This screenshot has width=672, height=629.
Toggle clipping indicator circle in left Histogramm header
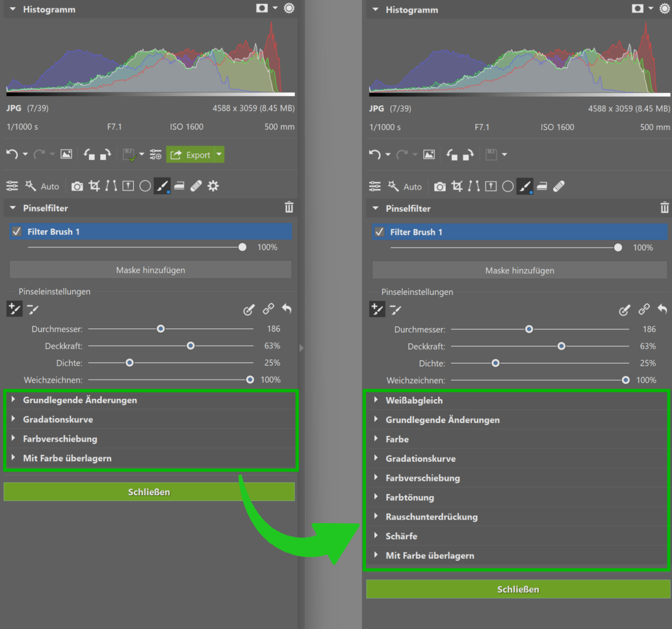click(289, 8)
